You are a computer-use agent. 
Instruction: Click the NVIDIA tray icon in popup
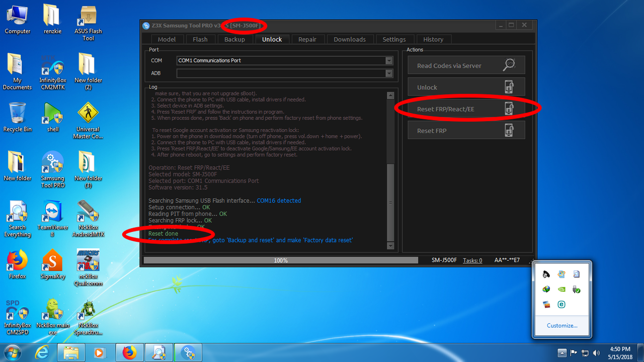[561, 289]
